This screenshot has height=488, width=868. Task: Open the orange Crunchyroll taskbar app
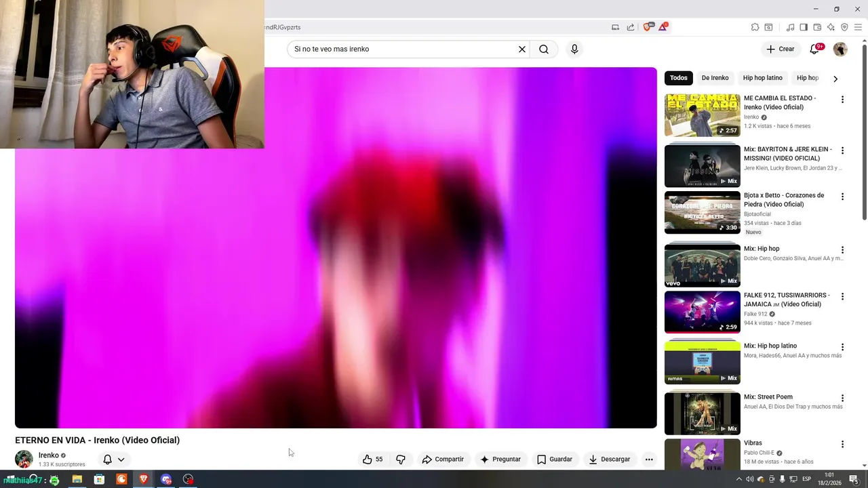point(121,479)
